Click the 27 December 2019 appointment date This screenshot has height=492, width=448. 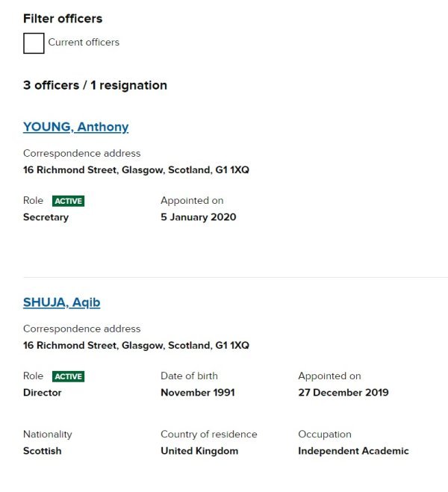(343, 393)
